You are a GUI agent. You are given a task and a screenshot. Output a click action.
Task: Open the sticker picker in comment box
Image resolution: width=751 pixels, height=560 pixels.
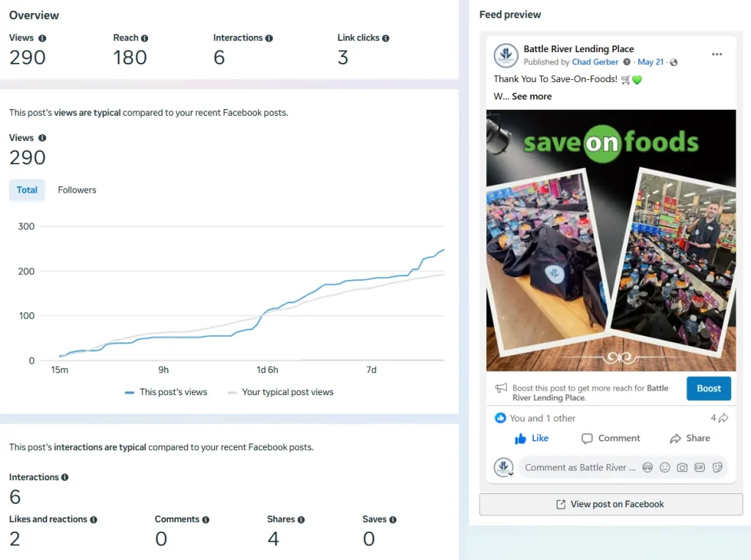[x=718, y=468]
